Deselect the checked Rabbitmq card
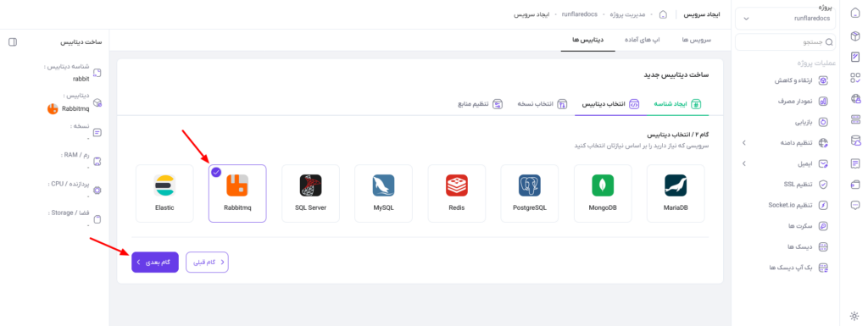The width and height of the screenshot is (868, 326). point(237,193)
